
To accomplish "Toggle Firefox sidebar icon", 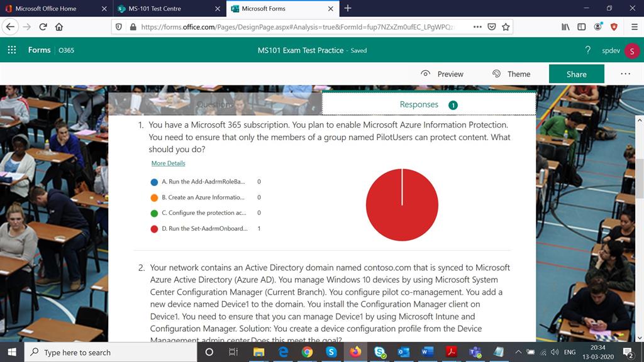I will [x=582, y=26].
